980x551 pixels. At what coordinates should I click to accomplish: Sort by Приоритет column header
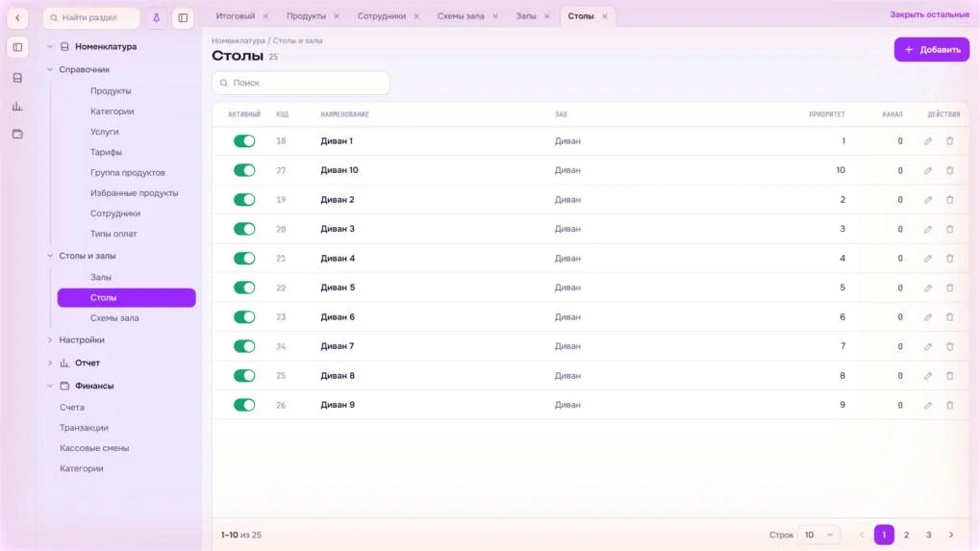[x=827, y=115]
